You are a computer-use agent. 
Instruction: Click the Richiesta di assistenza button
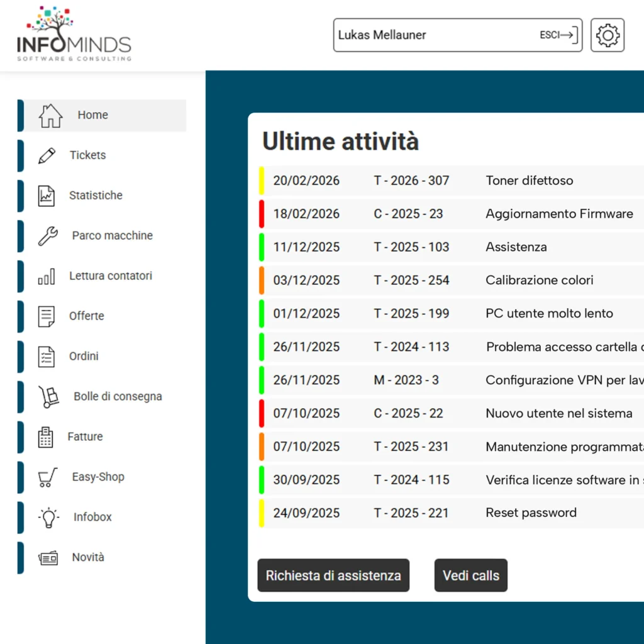[333, 575]
